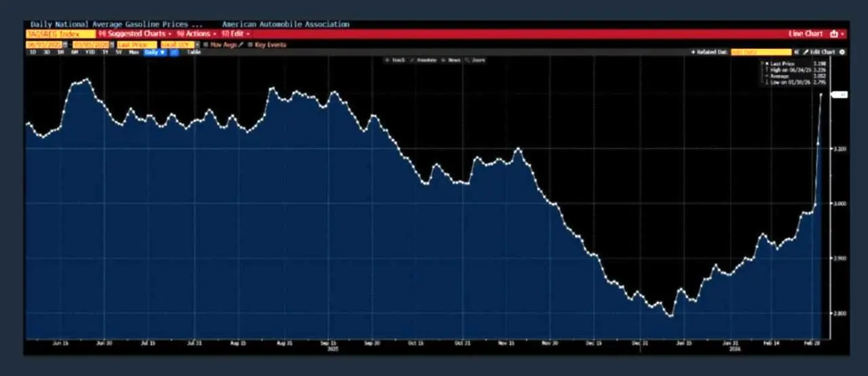Toggle the Mov Avgs checkbox
Screen dimensions: 868x376
click(x=206, y=45)
